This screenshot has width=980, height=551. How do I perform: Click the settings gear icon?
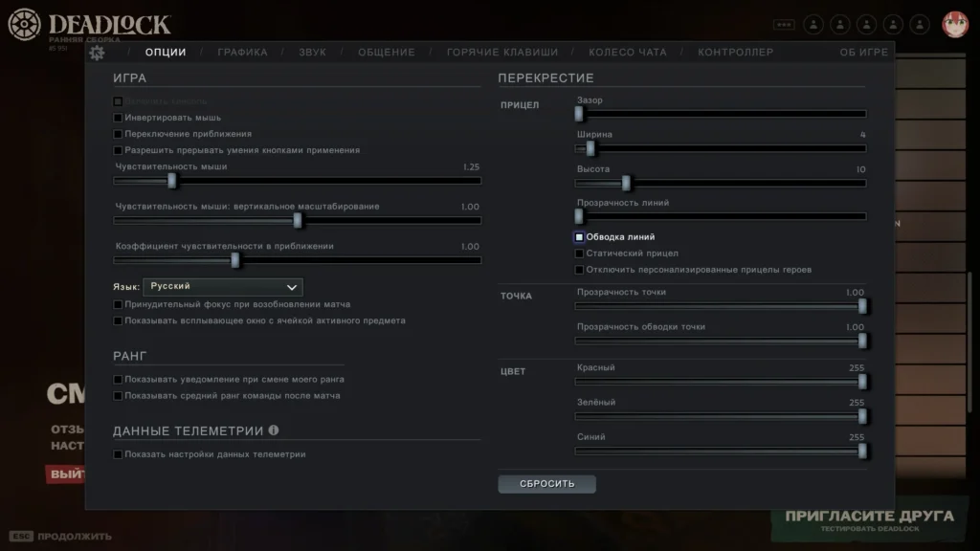[97, 53]
